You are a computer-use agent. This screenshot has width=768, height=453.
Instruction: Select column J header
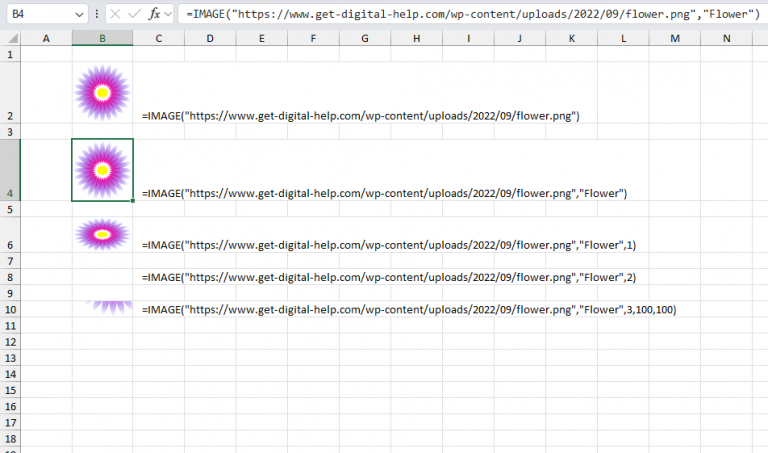(x=520, y=38)
